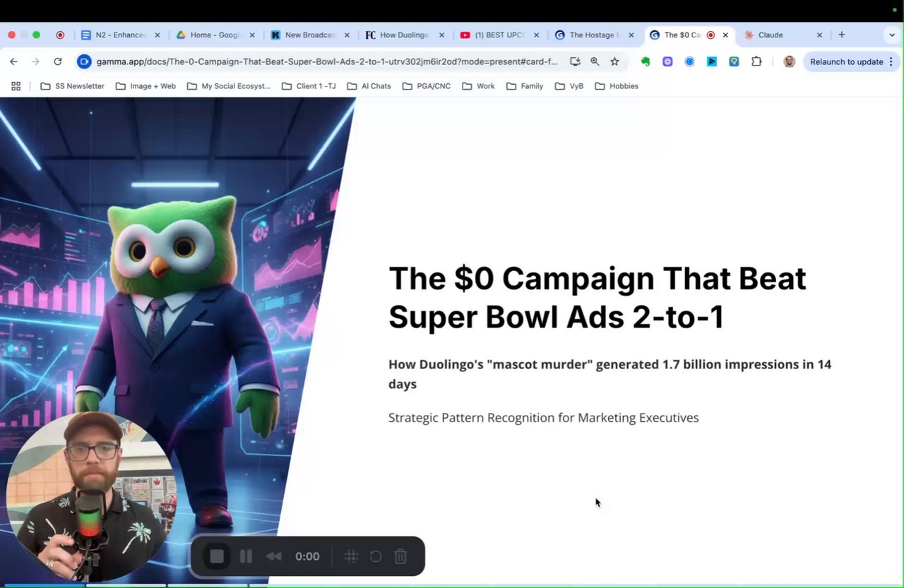Click the teal shield extension icon
The image size is (904, 588).
point(734,61)
